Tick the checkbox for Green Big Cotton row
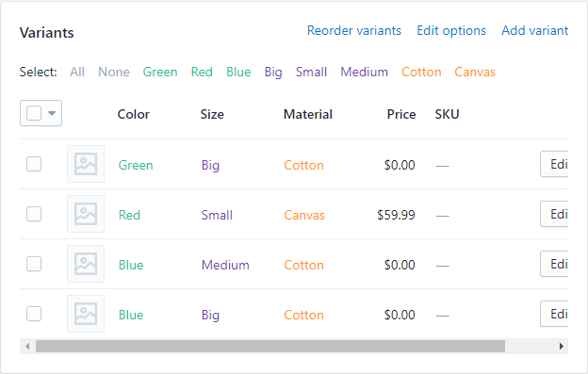Screen dimensions: 588x374 pos(34,164)
